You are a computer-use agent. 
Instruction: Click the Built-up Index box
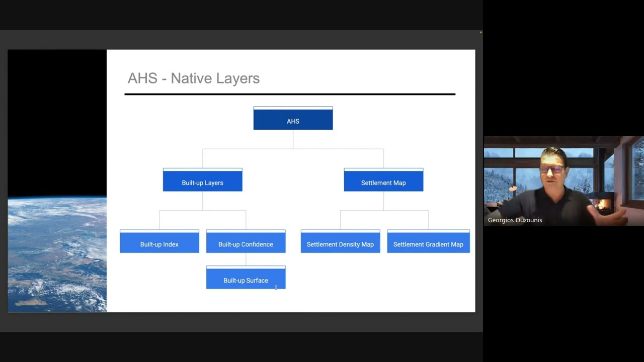[159, 241]
